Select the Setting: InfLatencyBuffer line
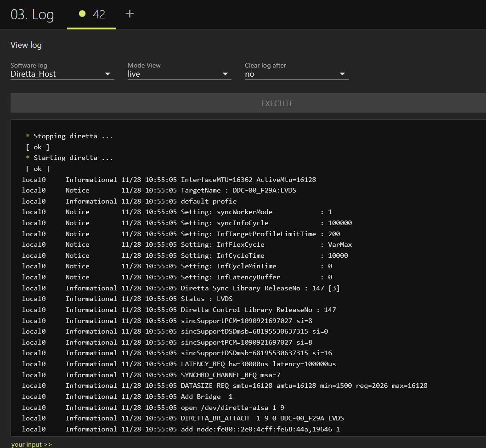The height and width of the screenshot is (448, 486). pyautogui.click(x=177, y=277)
